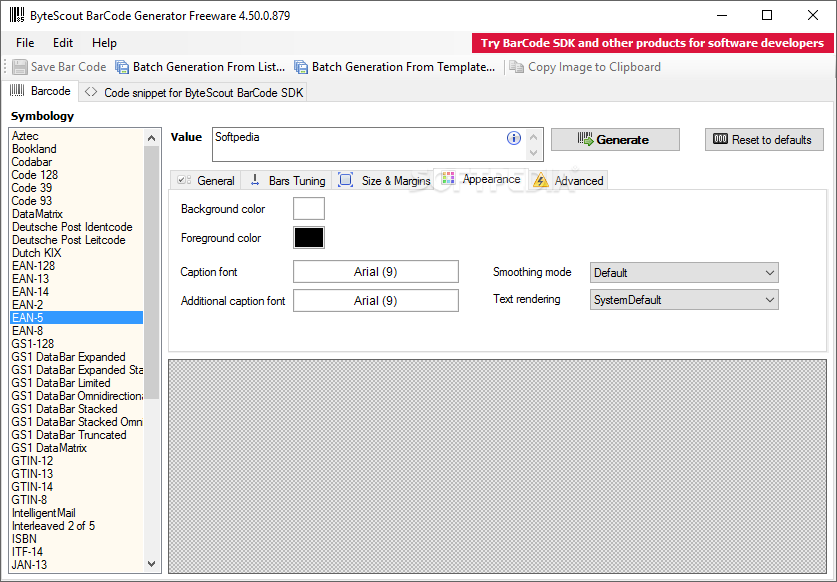
Task: Select JAN-13 symbology
Action: [76, 564]
